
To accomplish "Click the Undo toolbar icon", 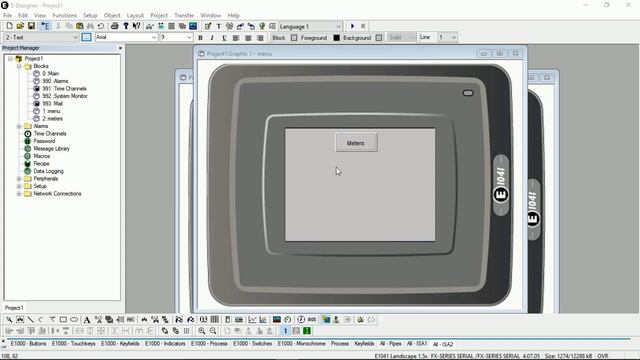I will coord(100,26).
